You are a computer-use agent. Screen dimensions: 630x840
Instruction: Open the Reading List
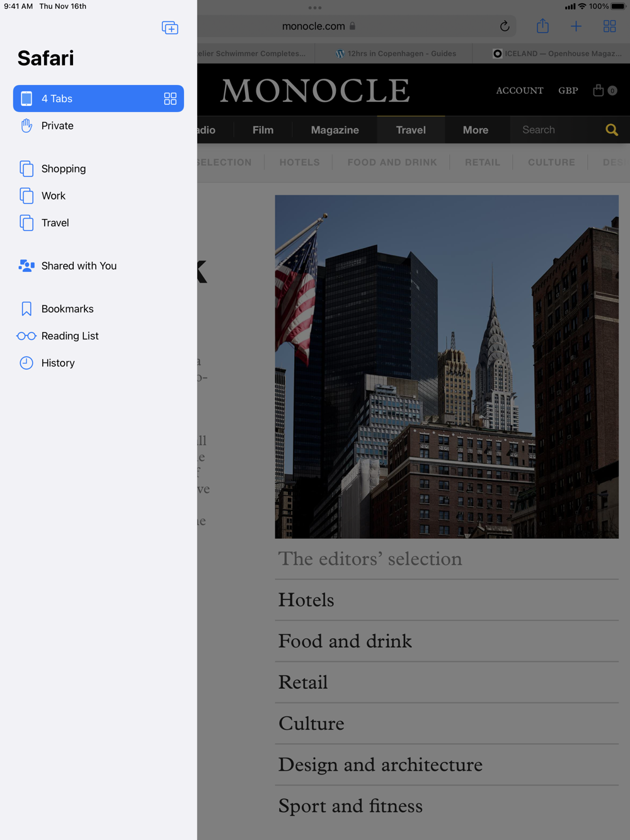coord(69,336)
